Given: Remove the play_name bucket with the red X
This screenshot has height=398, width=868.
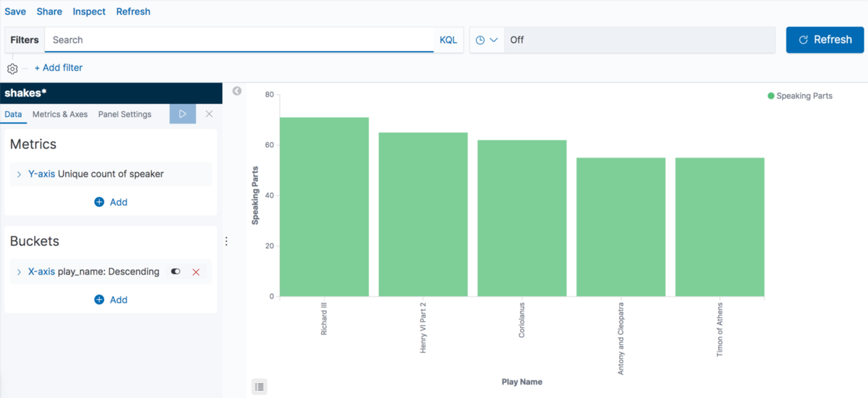Looking at the screenshot, I should pyautogui.click(x=196, y=272).
